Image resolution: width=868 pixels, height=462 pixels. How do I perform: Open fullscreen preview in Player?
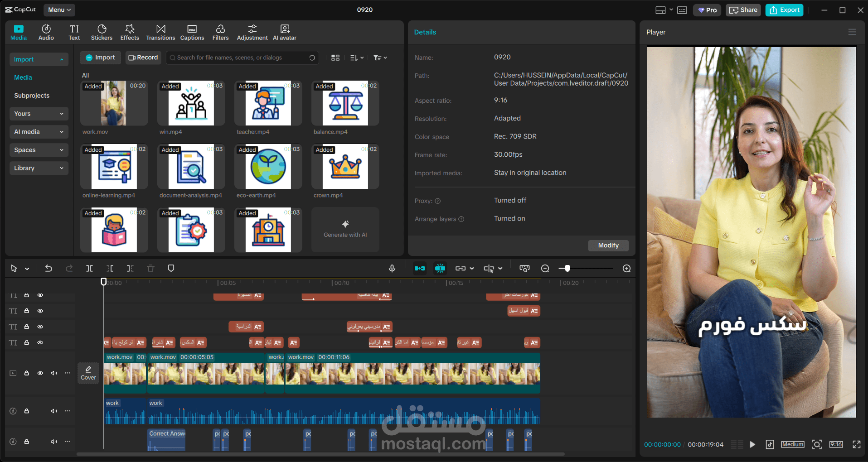click(856, 444)
